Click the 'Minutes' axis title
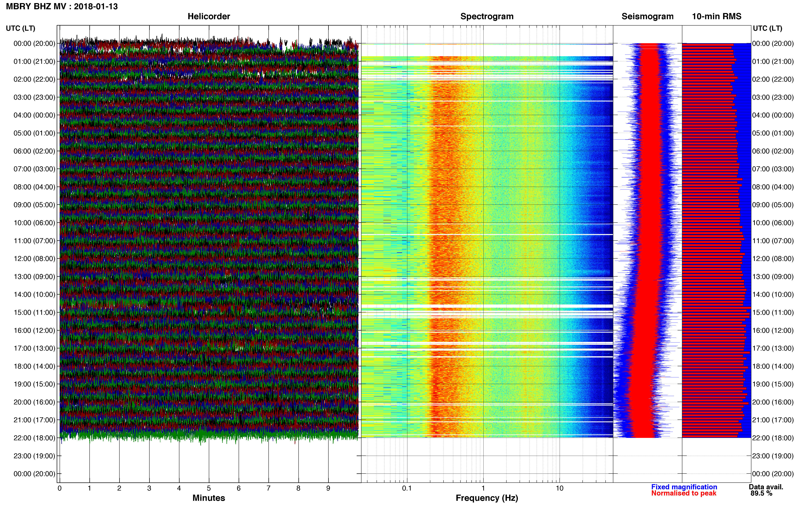This screenshot has width=812, height=508. coord(209,498)
